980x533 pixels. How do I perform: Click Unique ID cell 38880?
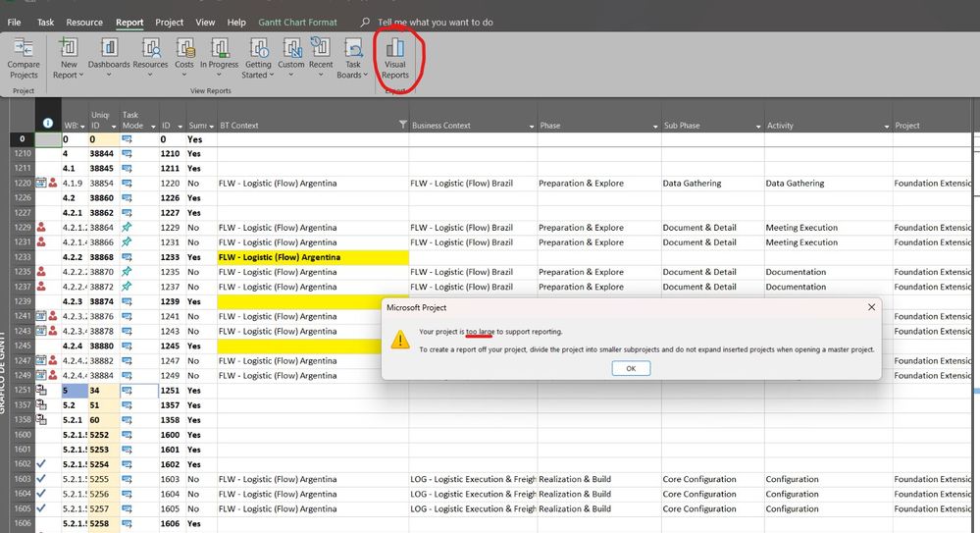[x=103, y=346]
